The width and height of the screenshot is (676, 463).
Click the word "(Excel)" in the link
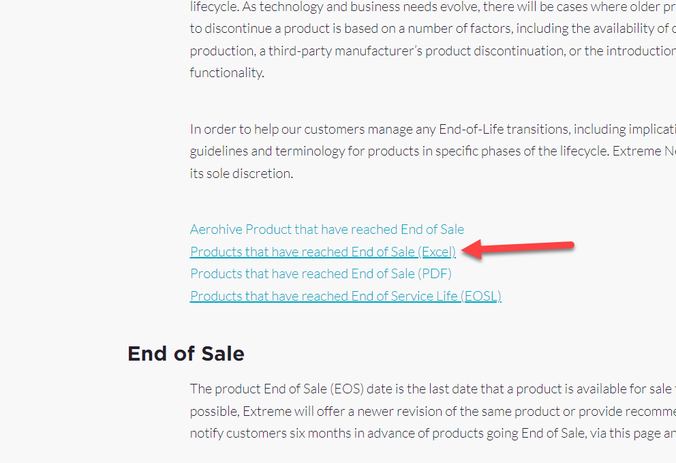[x=436, y=251]
